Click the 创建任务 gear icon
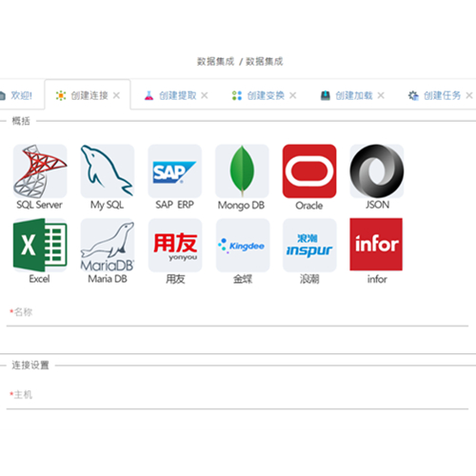This screenshot has width=476, height=476. pyautogui.click(x=413, y=95)
